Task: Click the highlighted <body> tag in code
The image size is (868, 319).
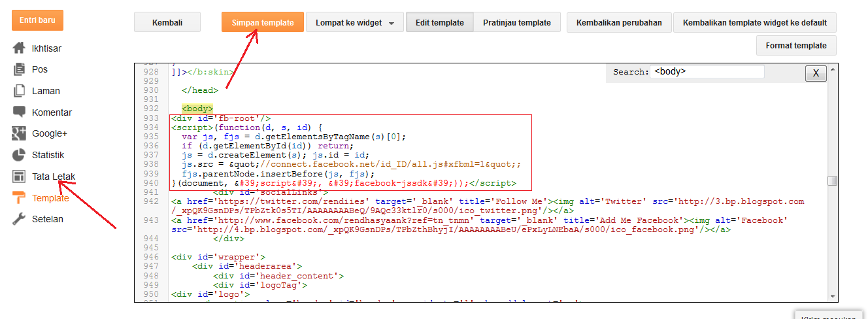Action: coord(197,108)
